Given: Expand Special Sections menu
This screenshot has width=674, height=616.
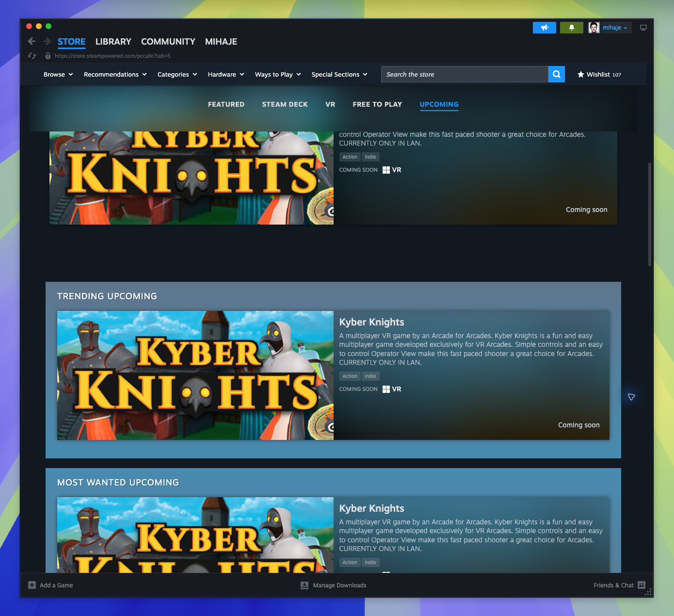Looking at the screenshot, I should coord(339,74).
